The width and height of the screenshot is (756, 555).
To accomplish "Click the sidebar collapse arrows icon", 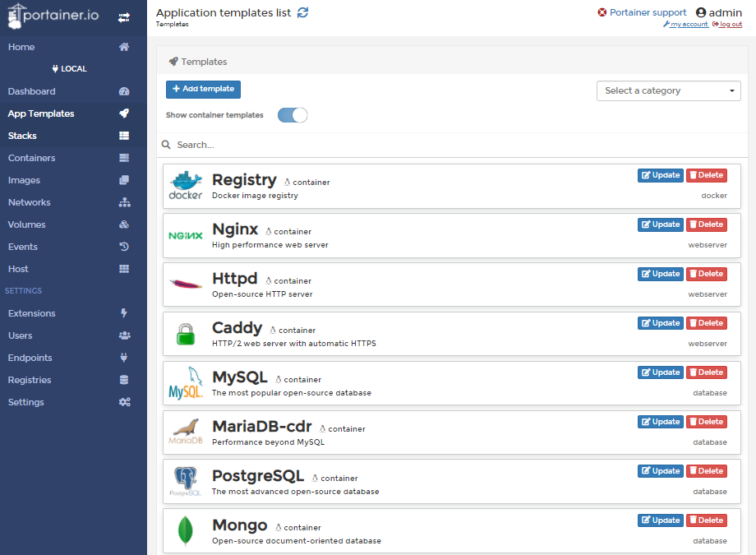I will [124, 17].
